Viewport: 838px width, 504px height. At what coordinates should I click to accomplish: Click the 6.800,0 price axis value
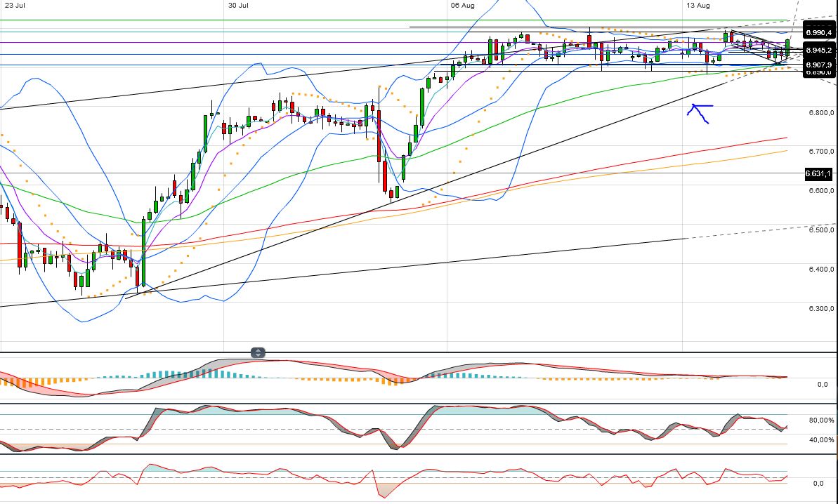click(x=821, y=112)
